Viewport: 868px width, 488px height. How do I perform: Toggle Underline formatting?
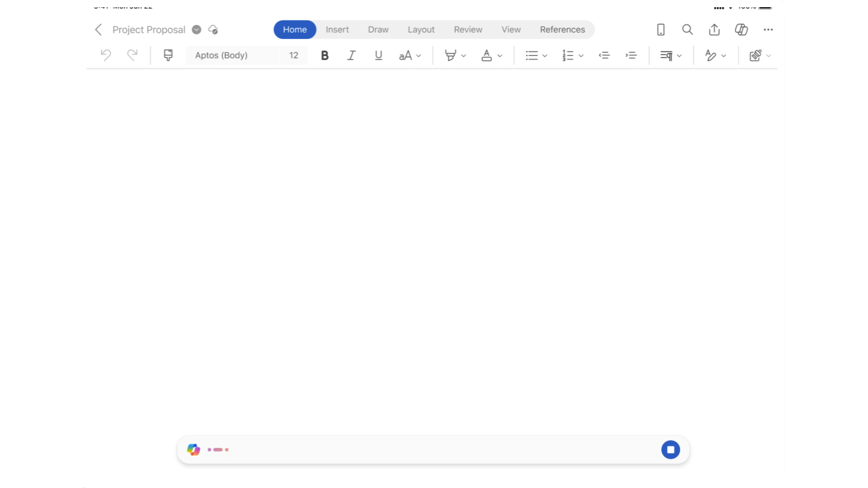click(x=378, y=55)
